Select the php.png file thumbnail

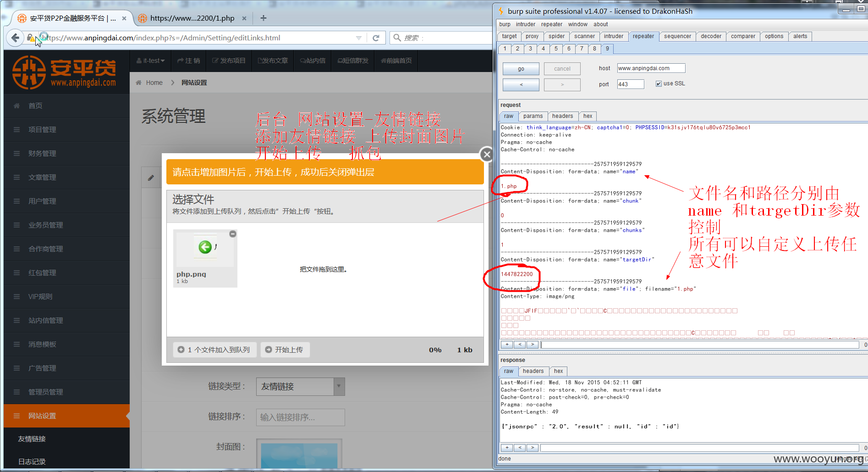(x=205, y=258)
